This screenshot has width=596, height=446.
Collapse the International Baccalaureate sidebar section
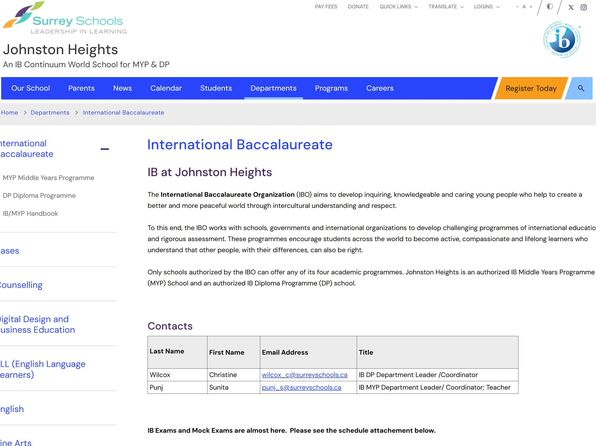(105, 149)
